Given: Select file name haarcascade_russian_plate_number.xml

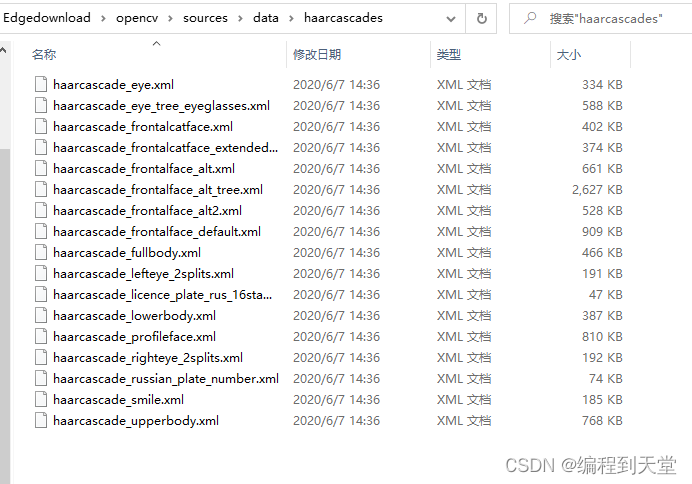Looking at the screenshot, I should click(166, 379).
